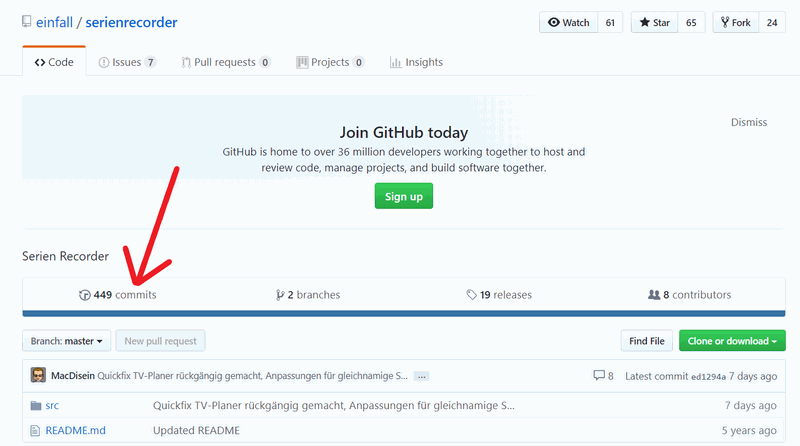The width and height of the screenshot is (800, 446).
Task: Click the Fork button
Action: [x=736, y=22]
